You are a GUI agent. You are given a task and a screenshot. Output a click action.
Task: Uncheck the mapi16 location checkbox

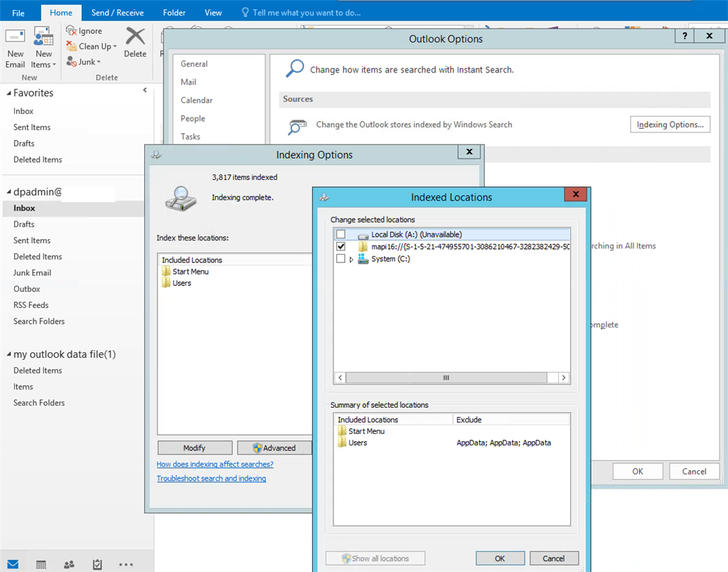(341, 246)
